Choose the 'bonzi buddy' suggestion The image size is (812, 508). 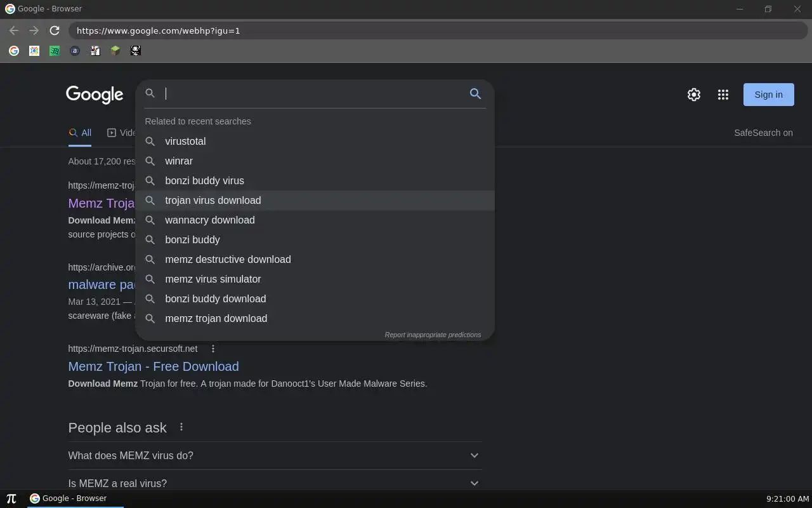315,239
